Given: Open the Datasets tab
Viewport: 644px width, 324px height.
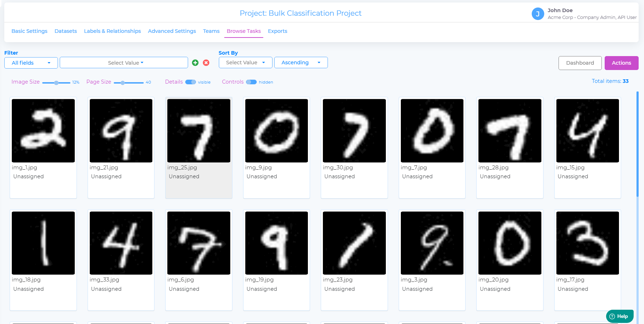Looking at the screenshot, I should point(66,31).
